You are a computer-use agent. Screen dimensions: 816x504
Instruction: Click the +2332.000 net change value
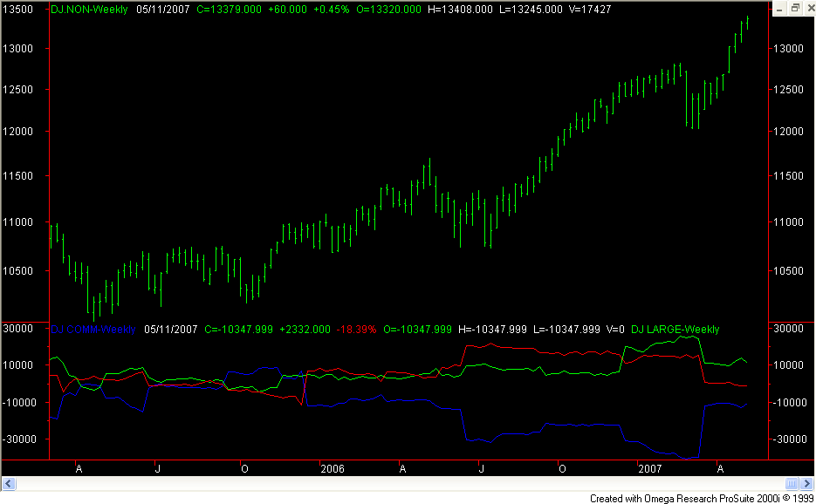[x=305, y=330]
